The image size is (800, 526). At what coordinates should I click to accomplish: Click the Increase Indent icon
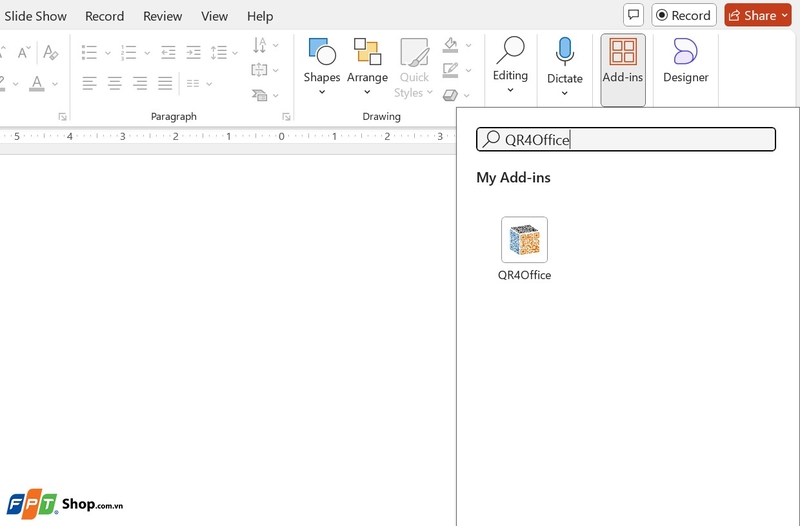pyautogui.click(x=193, y=52)
